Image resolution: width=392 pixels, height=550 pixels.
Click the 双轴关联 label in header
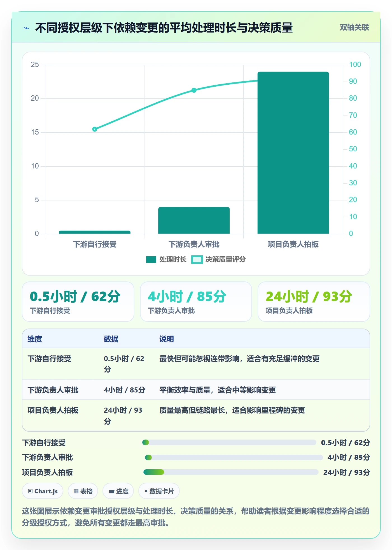(354, 27)
